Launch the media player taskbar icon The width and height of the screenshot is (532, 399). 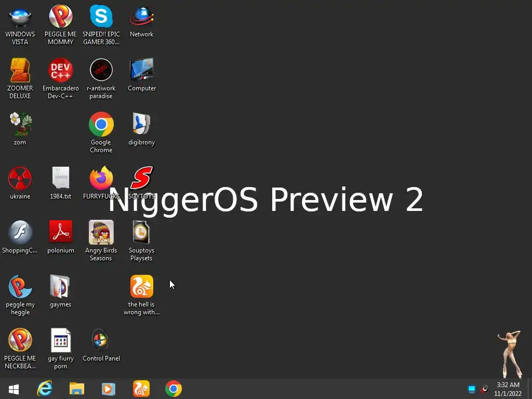[x=109, y=389]
